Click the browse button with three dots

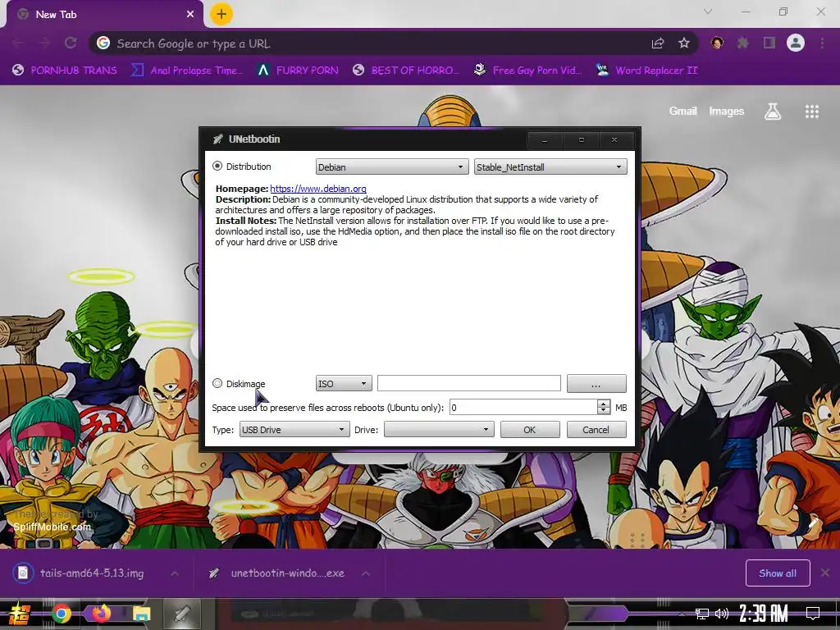point(596,384)
